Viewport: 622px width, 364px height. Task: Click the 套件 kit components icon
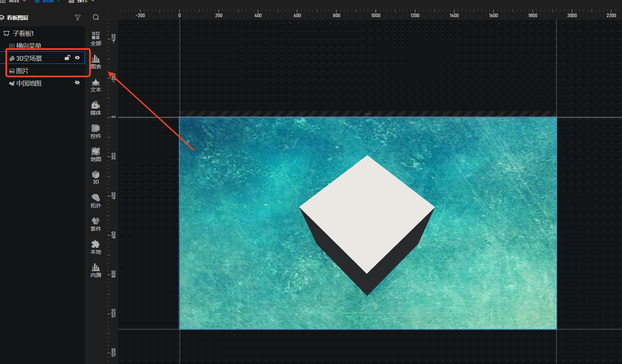(x=96, y=224)
